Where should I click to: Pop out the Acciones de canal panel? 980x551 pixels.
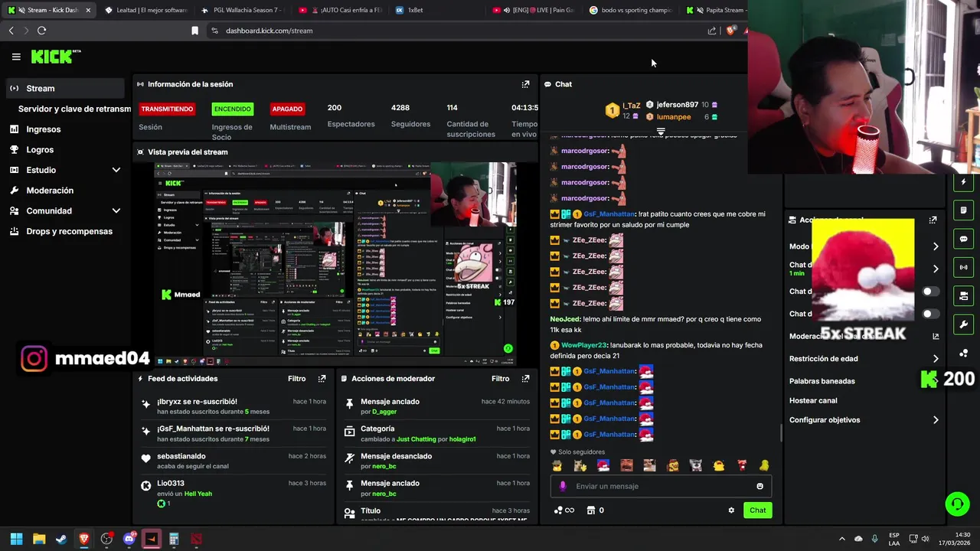tap(933, 220)
